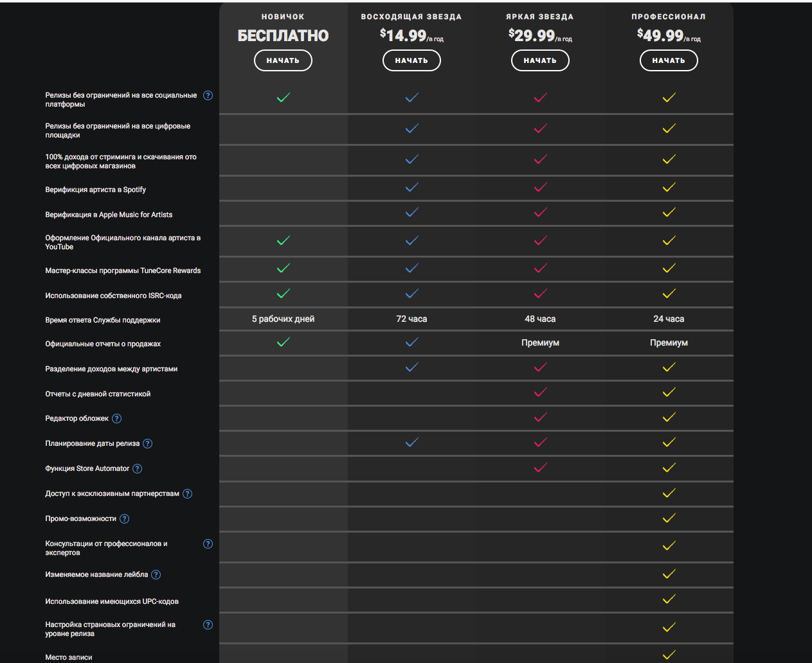Click Премиум under Яркая звезда sales reports
This screenshot has height=663, width=812.
tap(540, 343)
